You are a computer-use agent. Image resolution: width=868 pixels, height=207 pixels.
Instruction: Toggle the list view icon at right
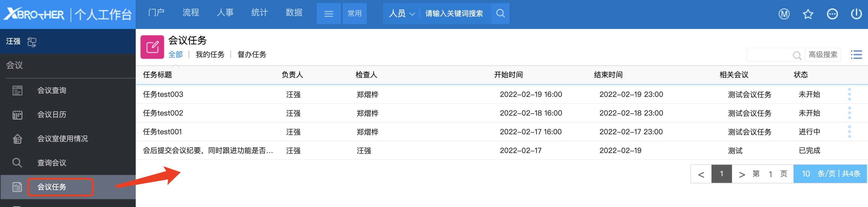click(856, 55)
